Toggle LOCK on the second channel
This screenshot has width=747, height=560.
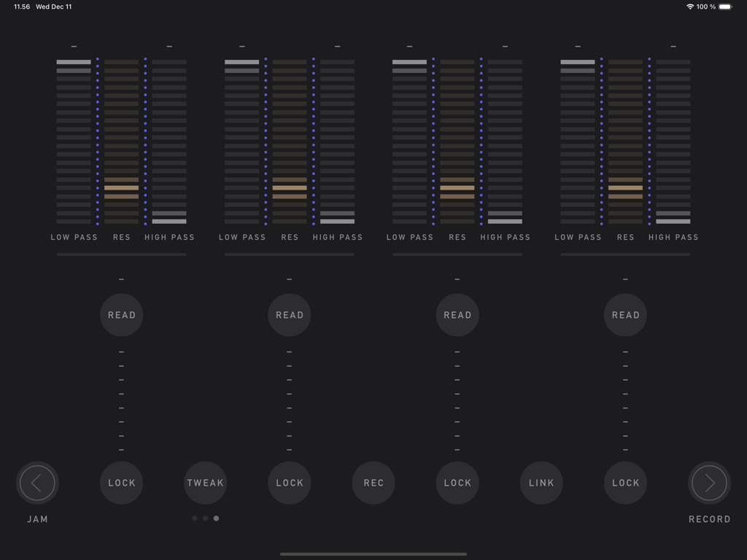click(x=289, y=483)
